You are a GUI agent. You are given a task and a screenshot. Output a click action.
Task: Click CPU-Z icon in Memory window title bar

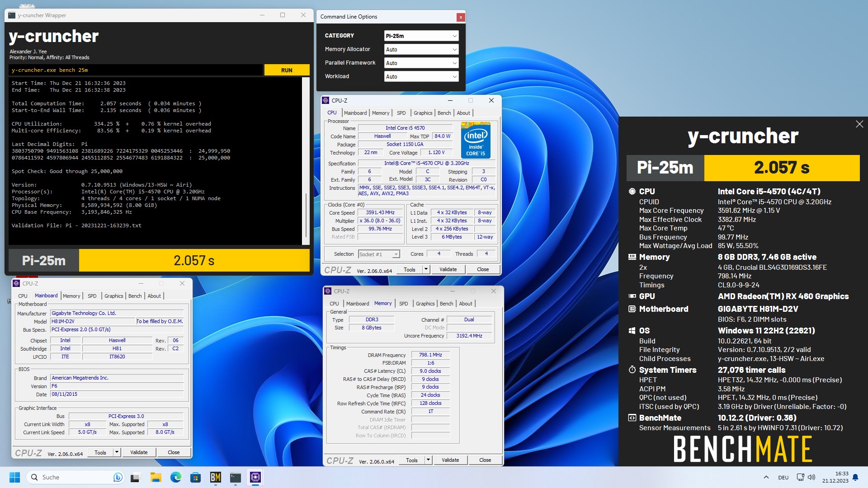coord(328,291)
